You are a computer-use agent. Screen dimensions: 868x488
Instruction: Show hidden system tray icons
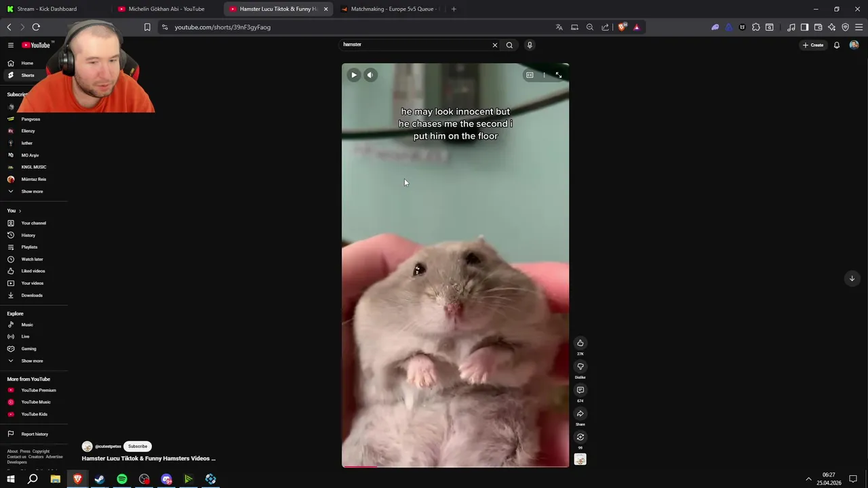click(x=808, y=479)
